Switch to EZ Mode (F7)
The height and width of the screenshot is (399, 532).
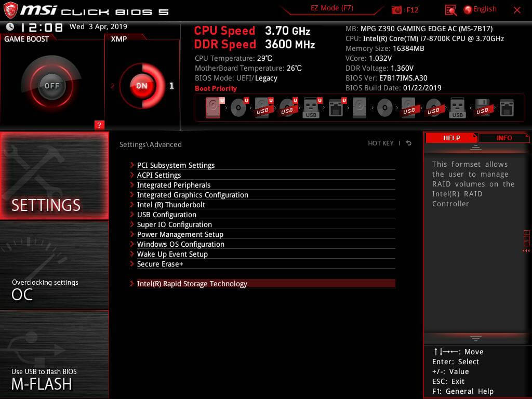tap(332, 8)
